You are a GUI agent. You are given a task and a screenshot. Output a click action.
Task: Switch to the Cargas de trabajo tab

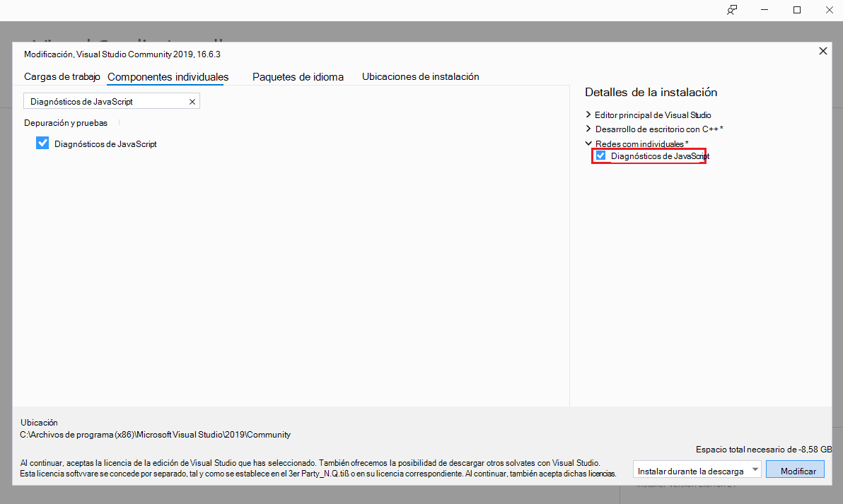coord(62,76)
